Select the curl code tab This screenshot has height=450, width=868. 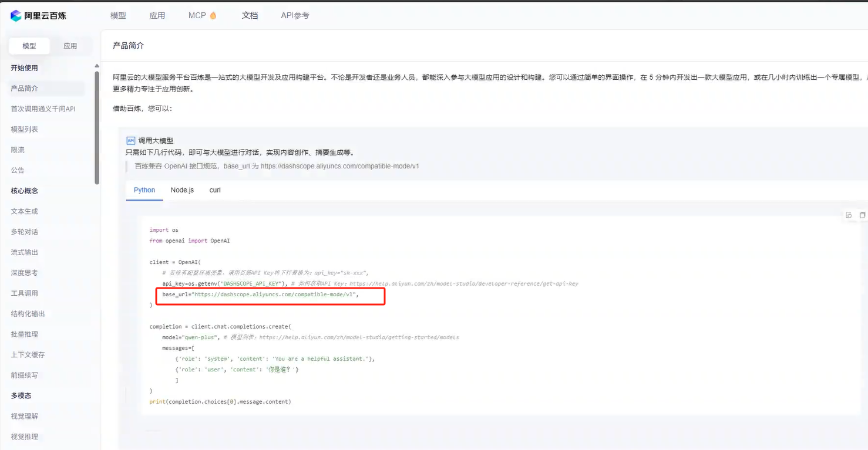click(x=215, y=190)
